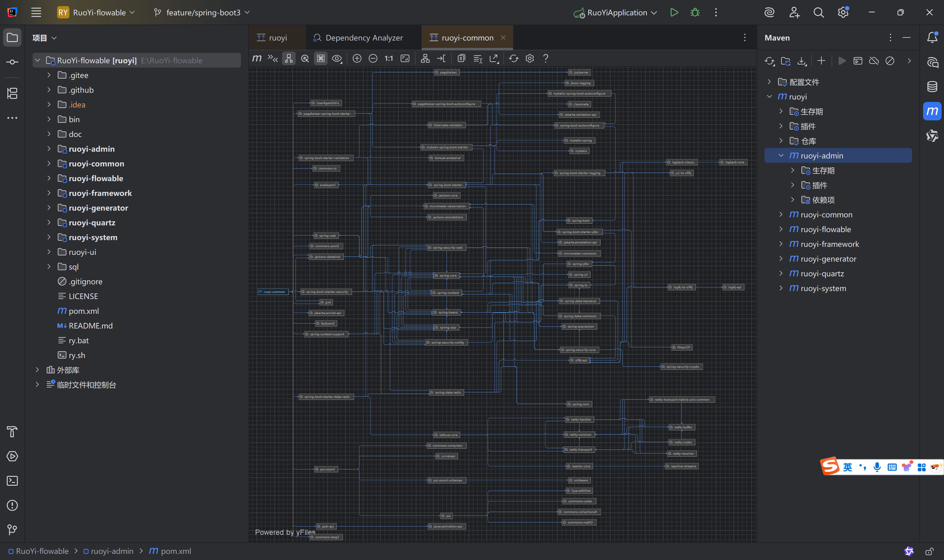This screenshot has height=560, width=944.
Task: Reload all Maven projects
Action: pyautogui.click(x=769, y=61)
